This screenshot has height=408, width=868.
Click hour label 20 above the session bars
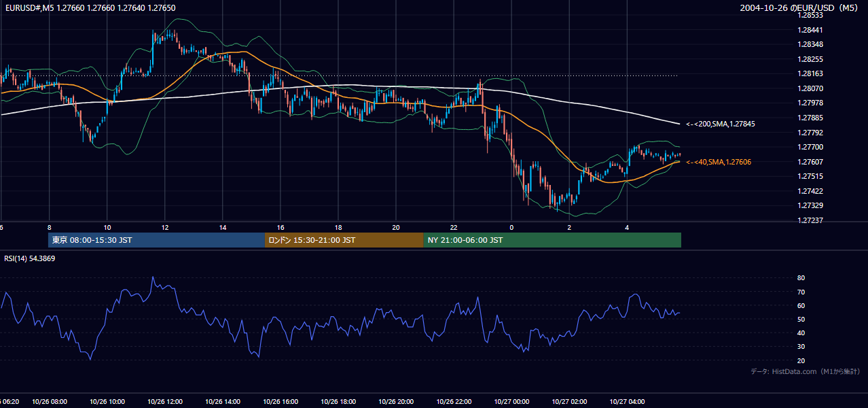pyautogui.click(x=396, y=227)
